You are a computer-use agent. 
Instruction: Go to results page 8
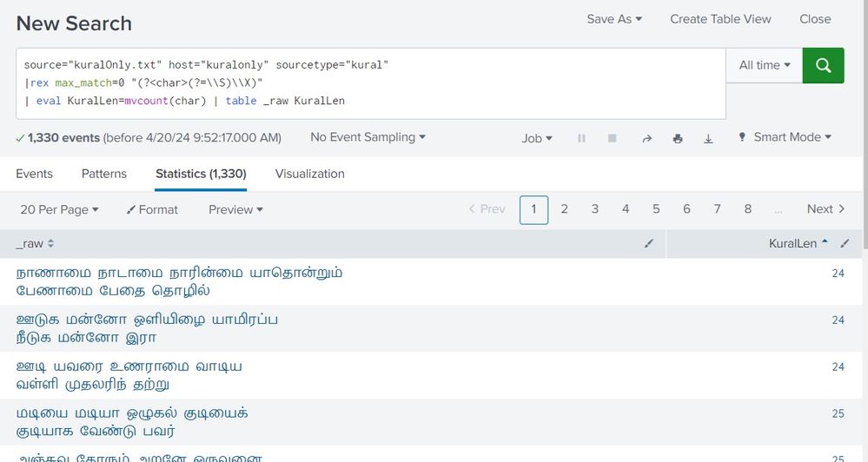pyautogui.click(x=748, y=209)
